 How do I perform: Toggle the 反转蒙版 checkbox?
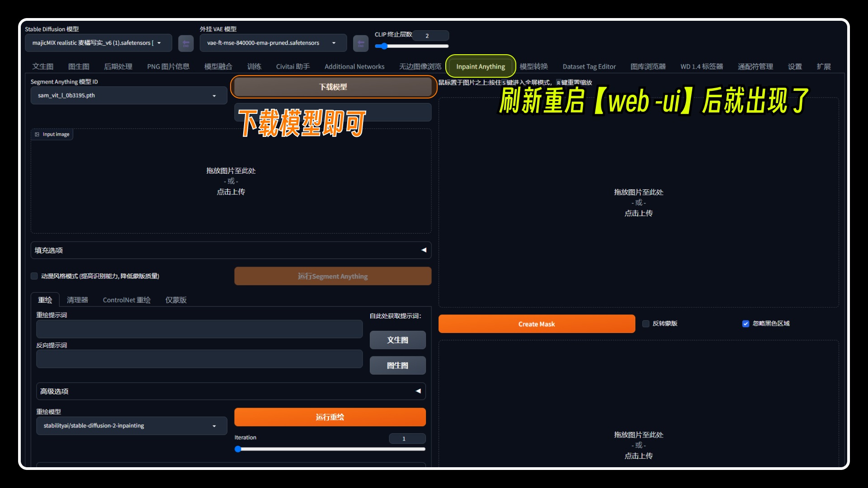point(646,324)
